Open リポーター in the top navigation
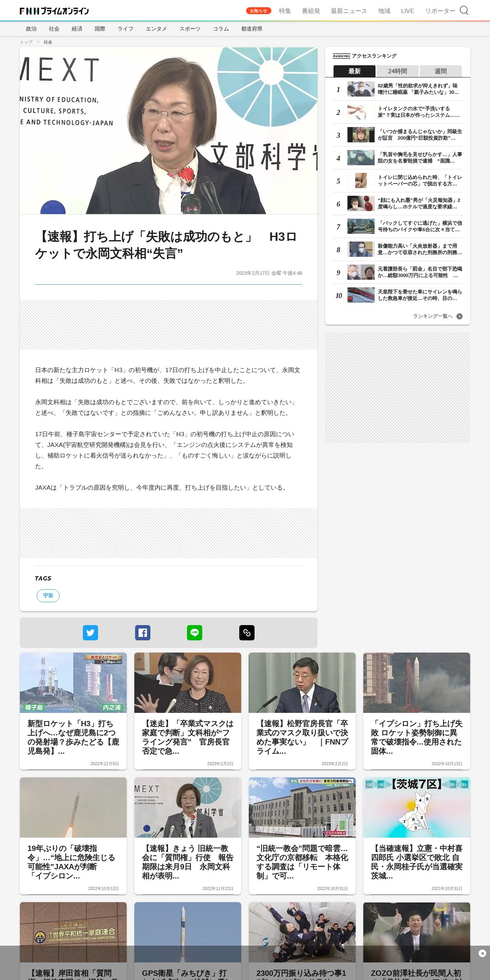 point(440,11)
